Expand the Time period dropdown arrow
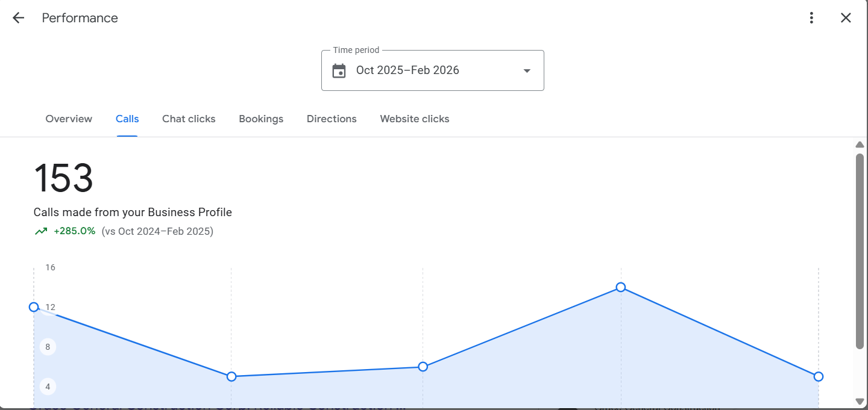 pos(527,70)
